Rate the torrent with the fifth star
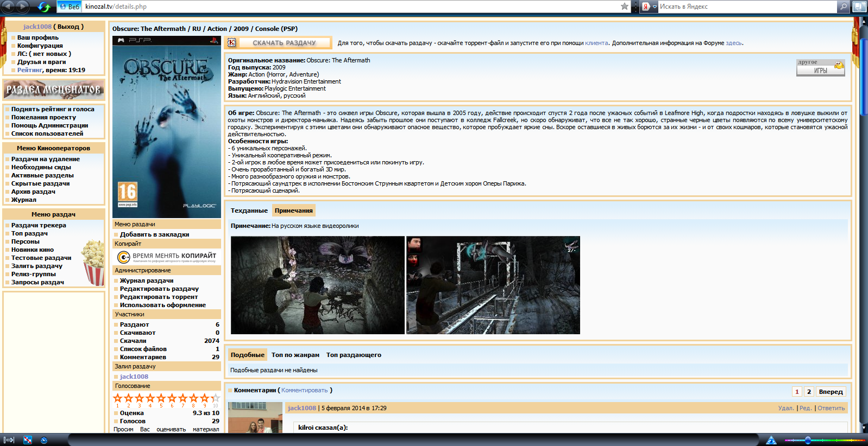Image resolution: width=868 pixels, height=446 pixels. (x=161, y=398)
